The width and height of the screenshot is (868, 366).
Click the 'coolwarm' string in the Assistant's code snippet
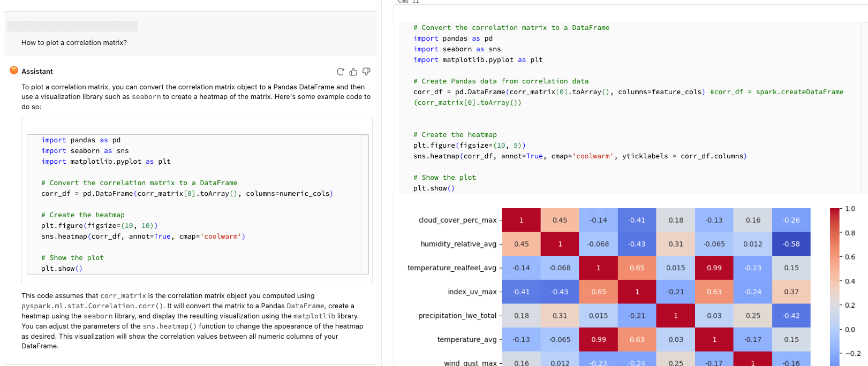[x=222, y=237]
